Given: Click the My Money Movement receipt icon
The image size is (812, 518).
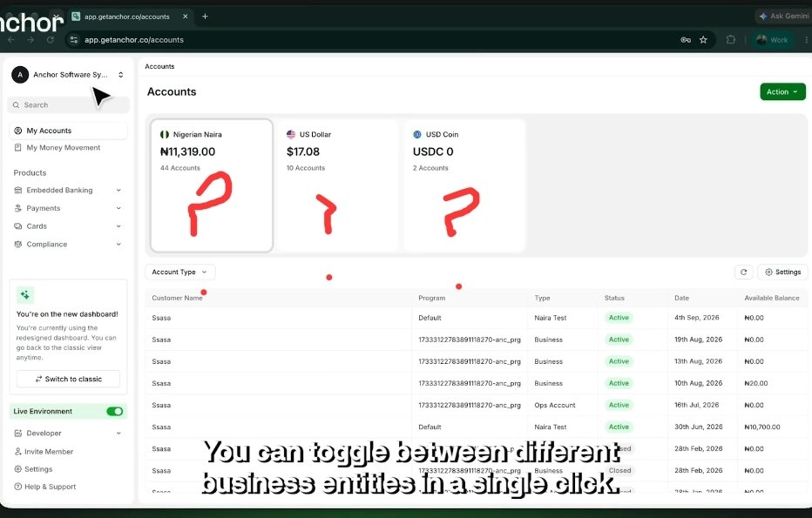Looking at the screenshot, I should point(17,147).
